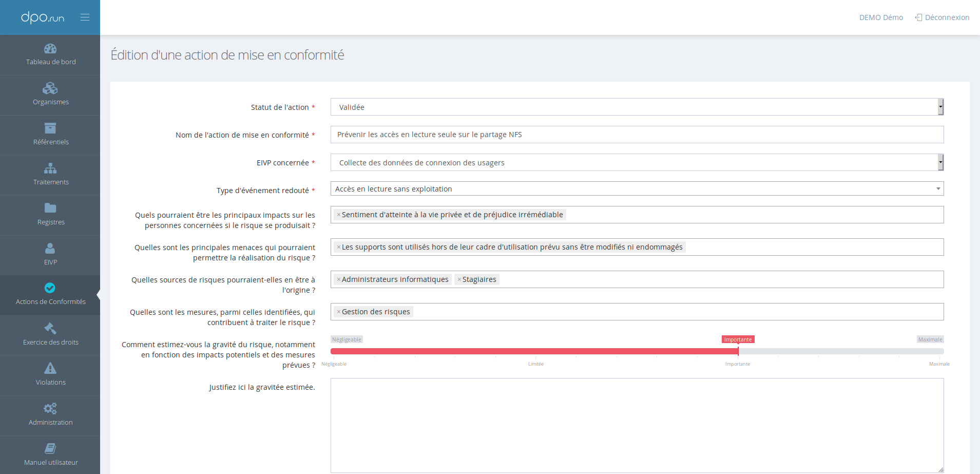The image size is (980, 474).
Task: Click the Nom de l'action input field
Action: tap(637, 135)
